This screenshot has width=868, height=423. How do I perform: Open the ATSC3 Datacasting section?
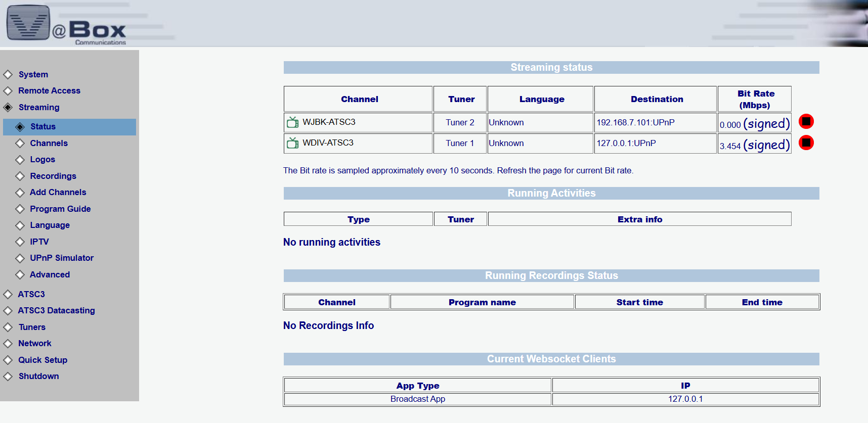(x=56, y=310)
